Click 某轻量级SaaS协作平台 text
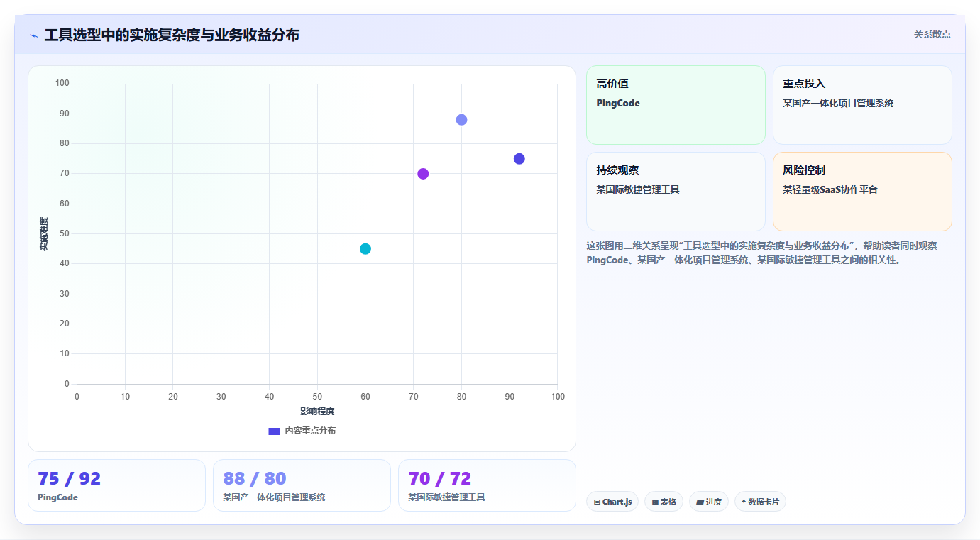Viewport: 980px width, 540px height. click(x=830, y=190)
